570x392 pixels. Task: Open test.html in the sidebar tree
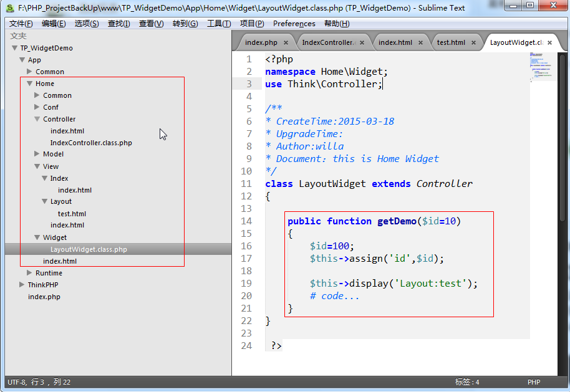[72, 214]
